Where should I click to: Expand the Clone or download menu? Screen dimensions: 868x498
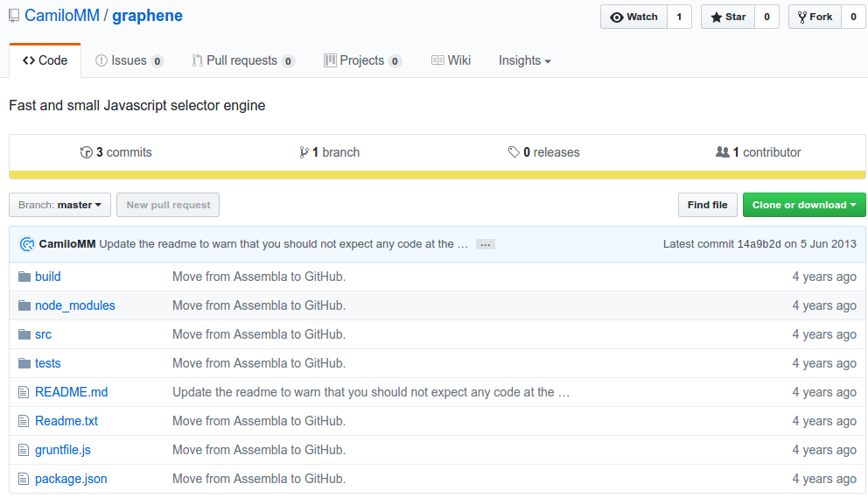tap(804, 205)
